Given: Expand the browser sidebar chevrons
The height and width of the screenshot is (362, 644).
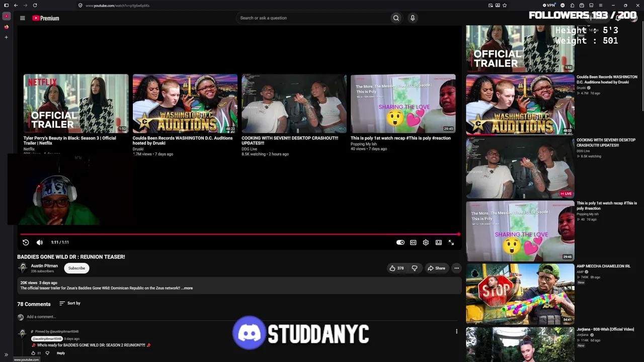Looking at the screenshot, I should point(6,354).
